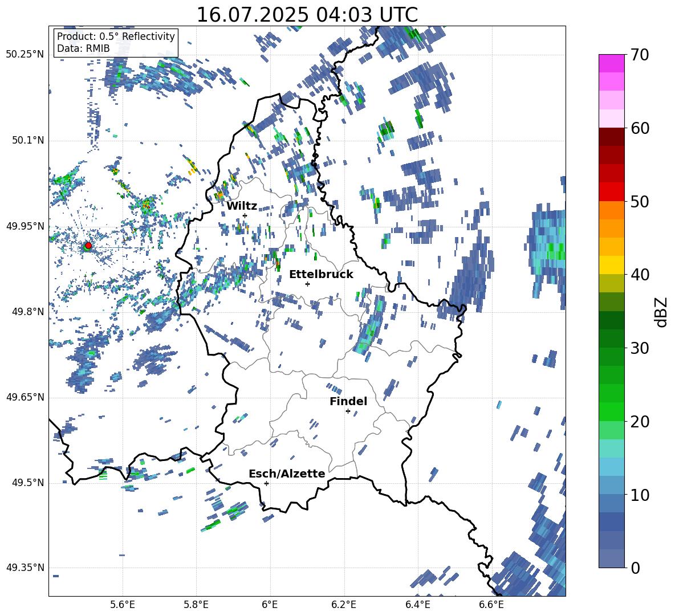Click the Data: RMIB text
Screen dimensions: 675x616
coord(83,48)
